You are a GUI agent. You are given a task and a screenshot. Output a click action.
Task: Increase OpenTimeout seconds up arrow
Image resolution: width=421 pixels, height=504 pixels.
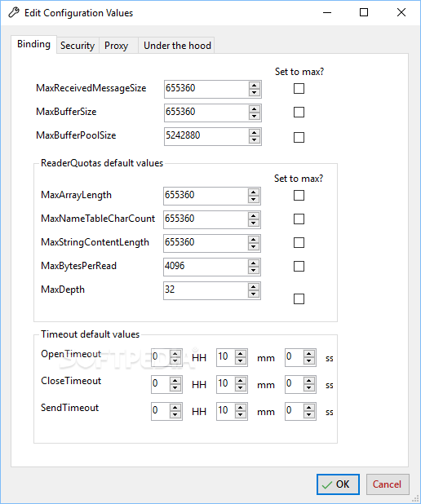[x=308, y=354]
